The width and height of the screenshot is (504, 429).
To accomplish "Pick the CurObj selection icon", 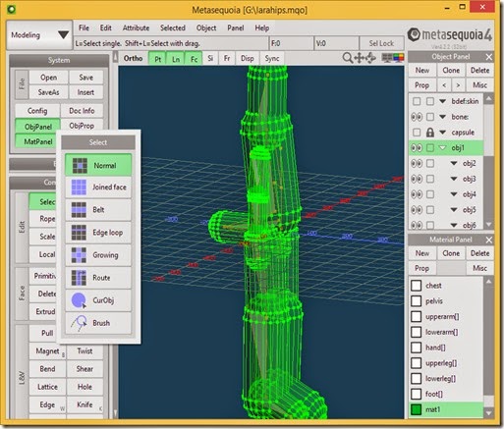I will pyautogui.click(x=80, y=300).
